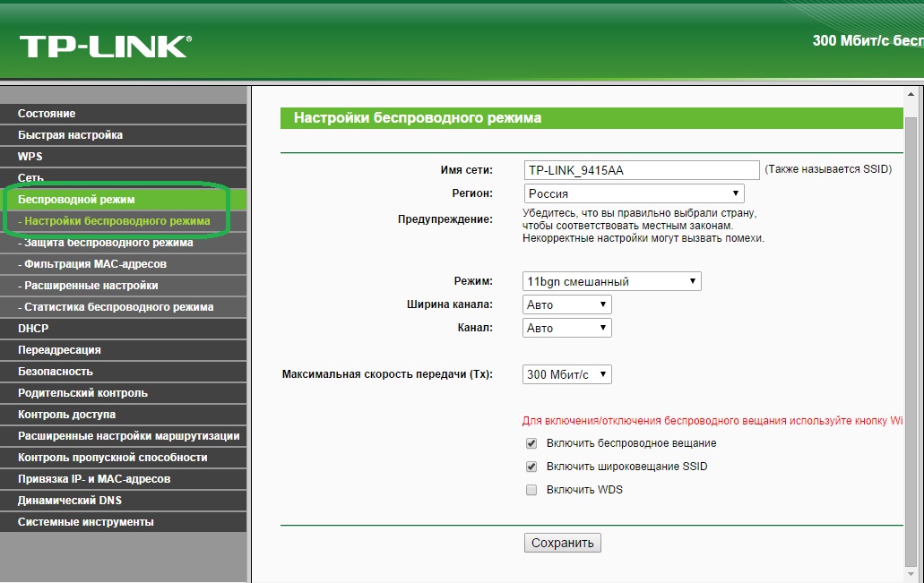924x583 pixels.
Task: Disable the wireless broadcasting checkbox
Action: click(x=531, y=443)
